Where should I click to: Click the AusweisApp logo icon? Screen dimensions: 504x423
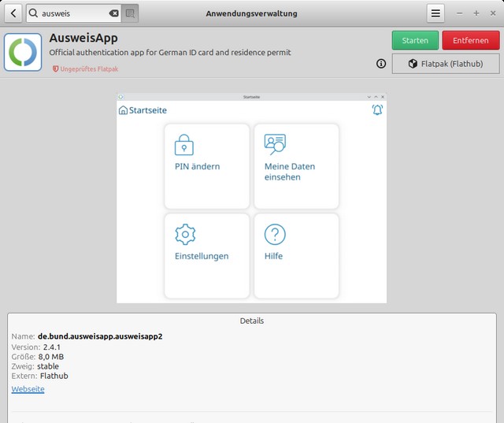click(23, 52)
